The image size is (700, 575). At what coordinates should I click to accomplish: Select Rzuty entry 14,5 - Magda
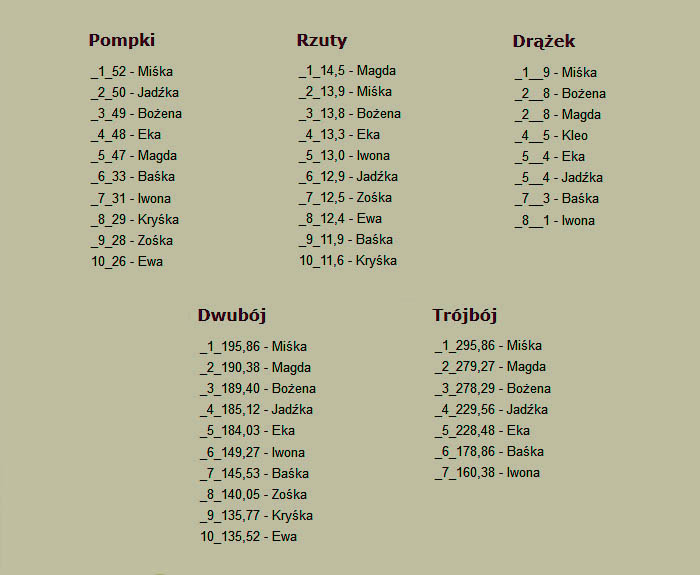(347, 71)
